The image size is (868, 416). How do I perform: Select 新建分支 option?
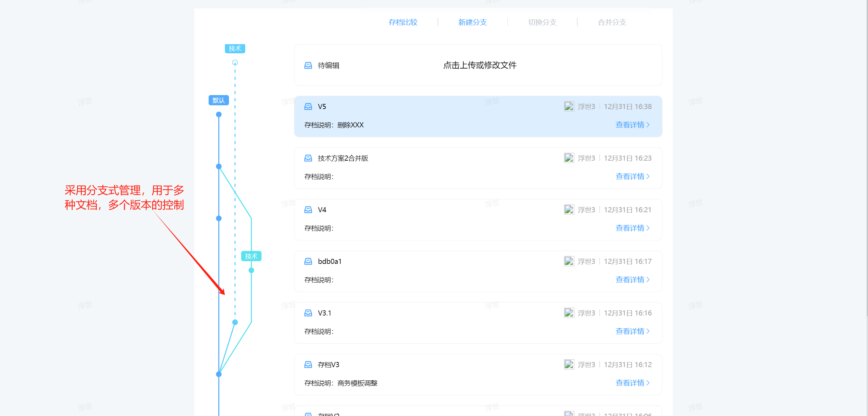472,22
